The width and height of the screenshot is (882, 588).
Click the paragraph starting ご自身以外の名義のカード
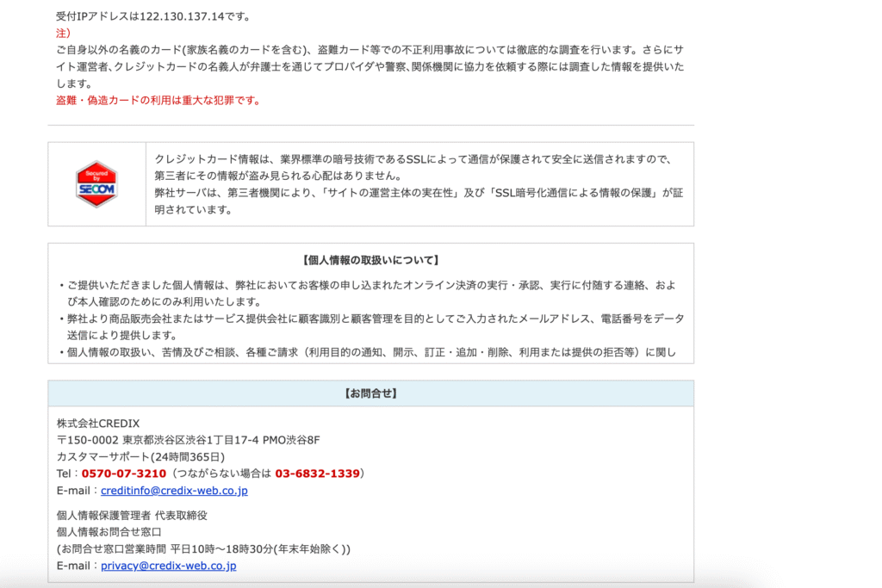[x=370, y=67]
